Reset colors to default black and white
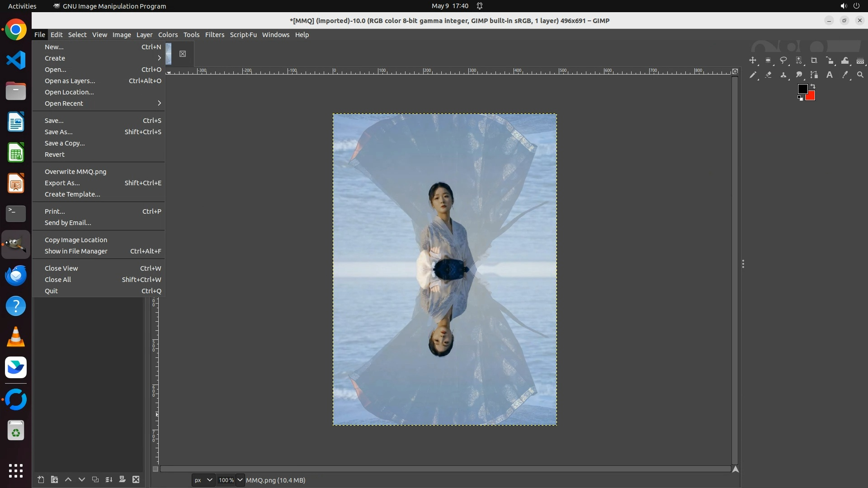This screenshot has width=868, height=488. pos(800,98)
